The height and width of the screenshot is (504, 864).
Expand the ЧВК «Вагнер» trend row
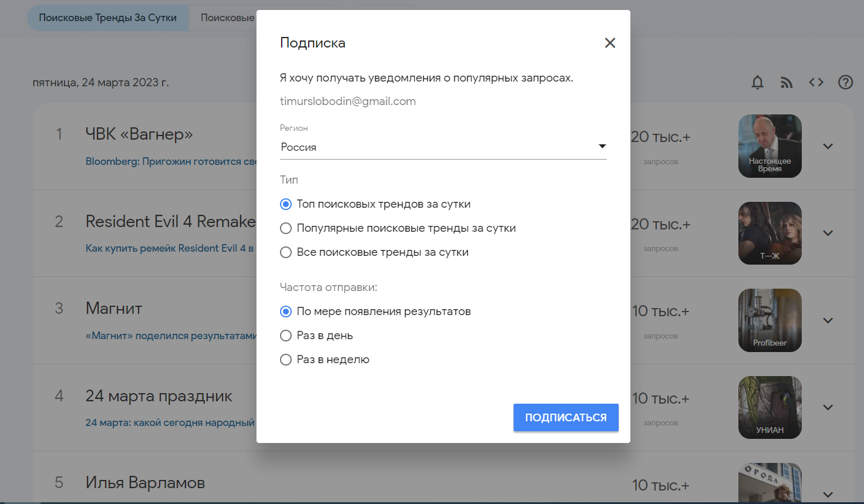coord(828,146)
